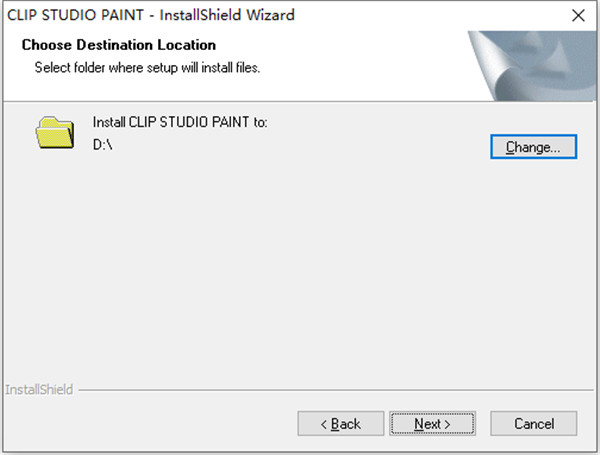The image size is (600, 455).
Task: Click the left angle bracket in Back
Action: click(x=324, y=424)
